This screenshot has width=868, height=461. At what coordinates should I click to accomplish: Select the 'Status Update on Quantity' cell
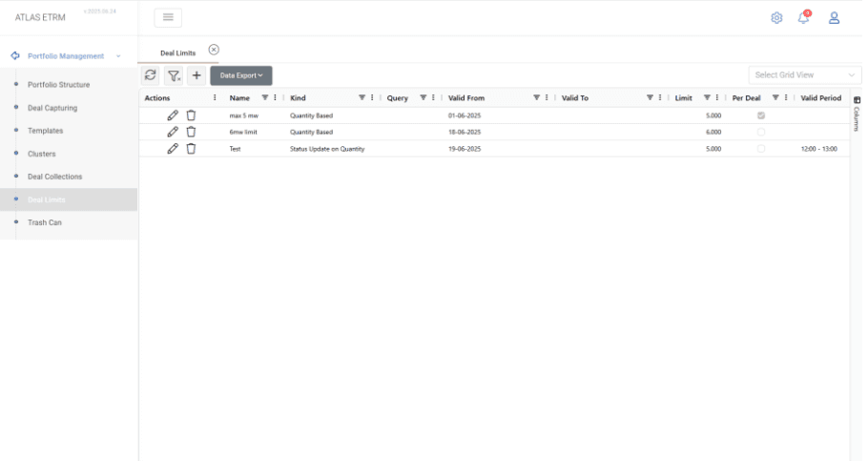pyautogui.click(x=327, y=149)
